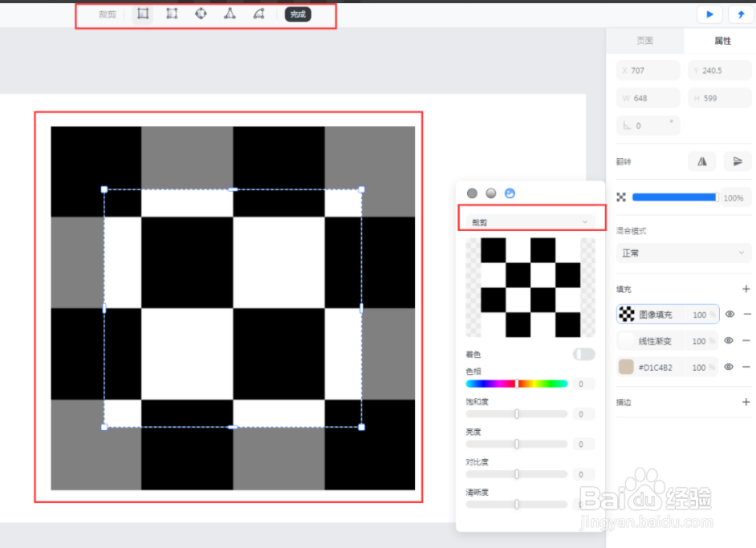Click the 对比度 value field
Screen dimensions: 756x548
coord(583,474)
